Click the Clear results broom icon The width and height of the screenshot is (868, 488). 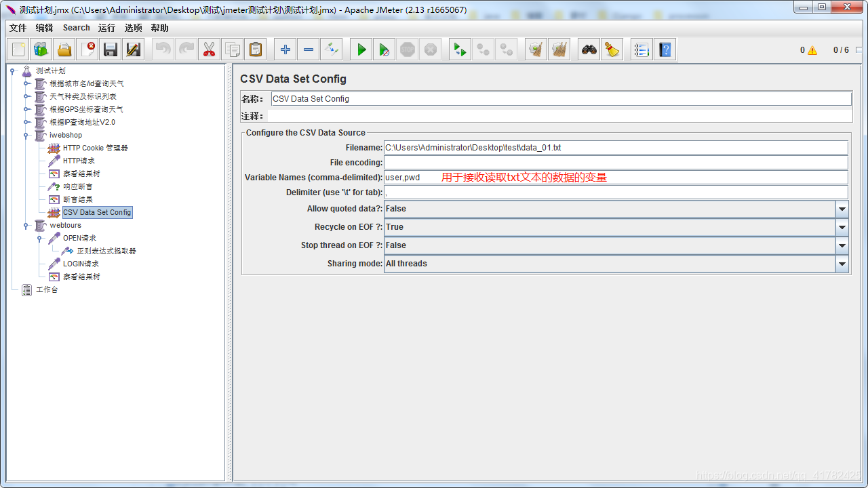click(536, 49)
